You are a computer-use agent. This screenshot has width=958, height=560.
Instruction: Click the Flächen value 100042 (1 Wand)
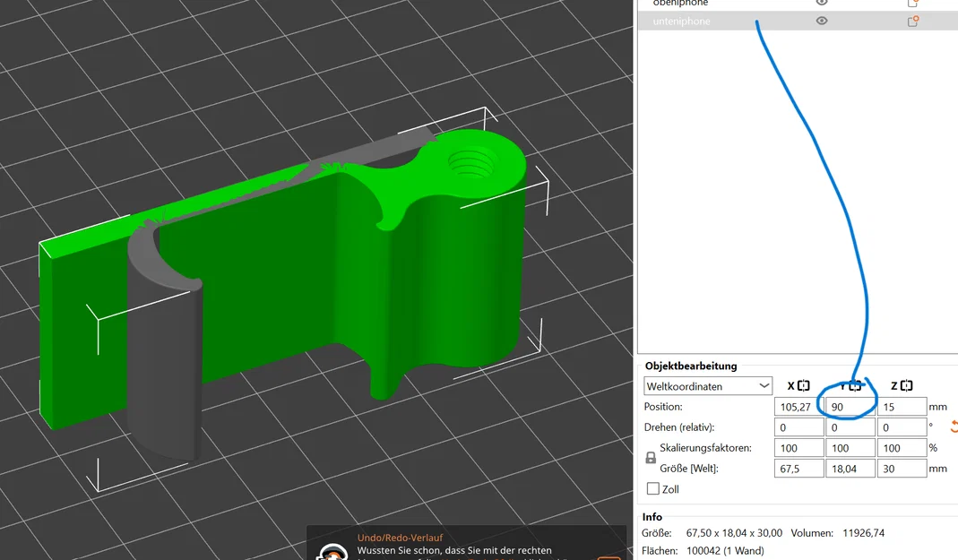pyautogui.click(x=725, y=551)
